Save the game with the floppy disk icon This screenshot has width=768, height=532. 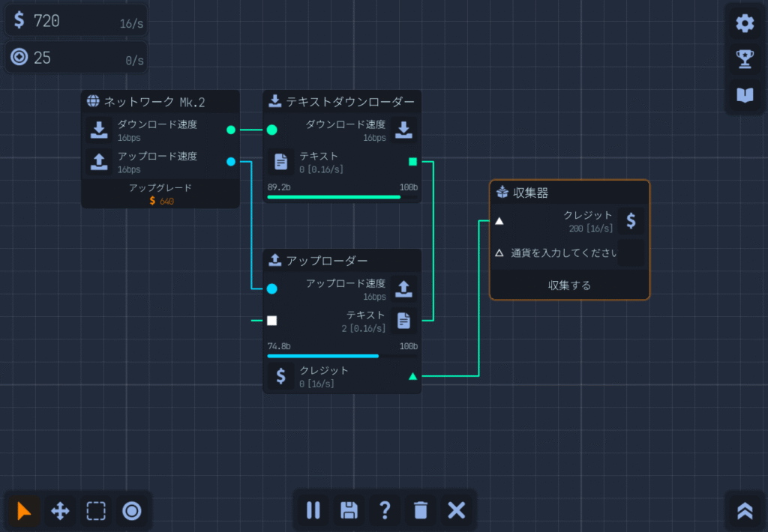349,510
